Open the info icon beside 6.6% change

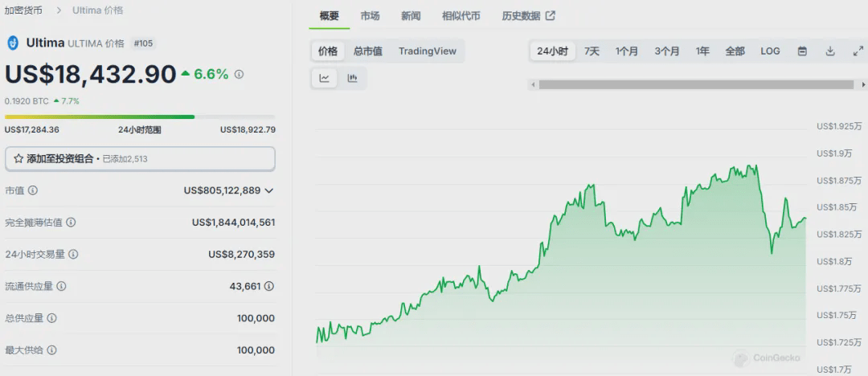click(x=240, y=74)
